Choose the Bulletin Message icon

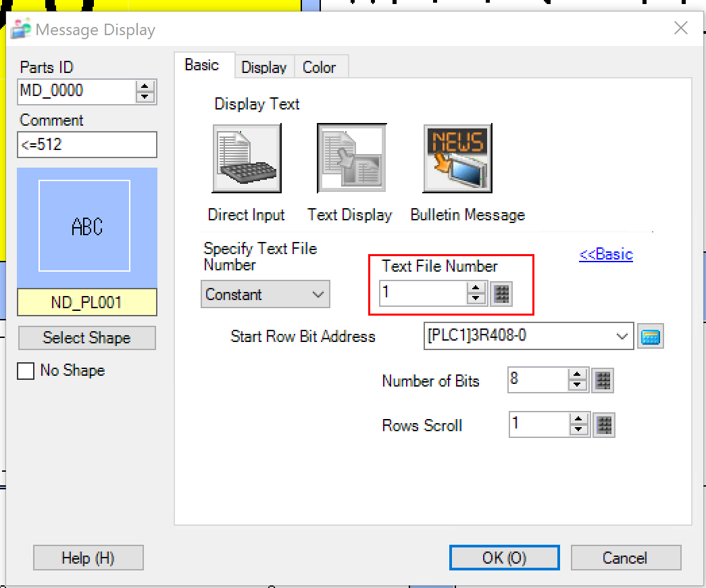(x=457, y=158)
